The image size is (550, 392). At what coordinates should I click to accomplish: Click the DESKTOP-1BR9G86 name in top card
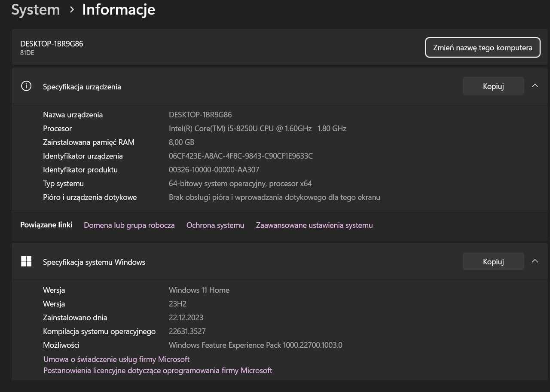(52, 44)
